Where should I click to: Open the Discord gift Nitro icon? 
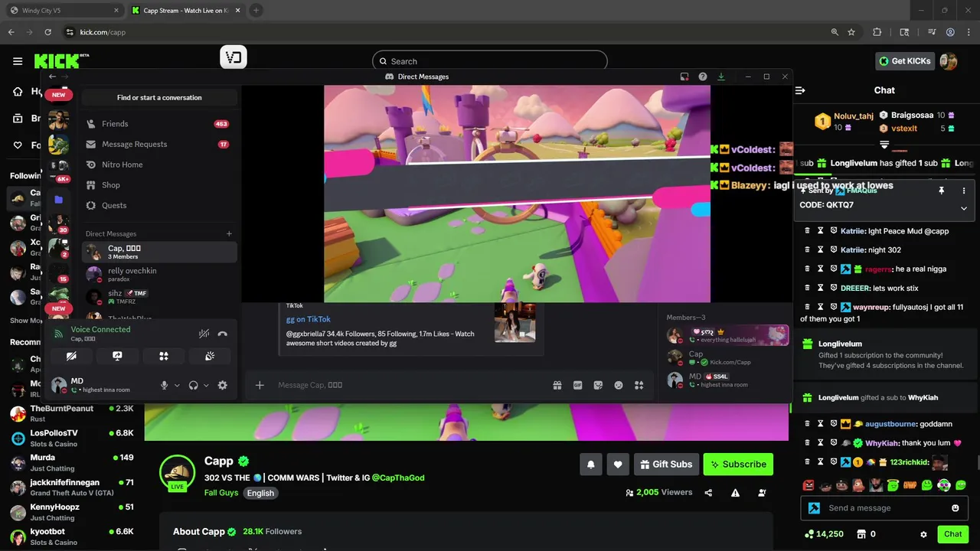557,385
